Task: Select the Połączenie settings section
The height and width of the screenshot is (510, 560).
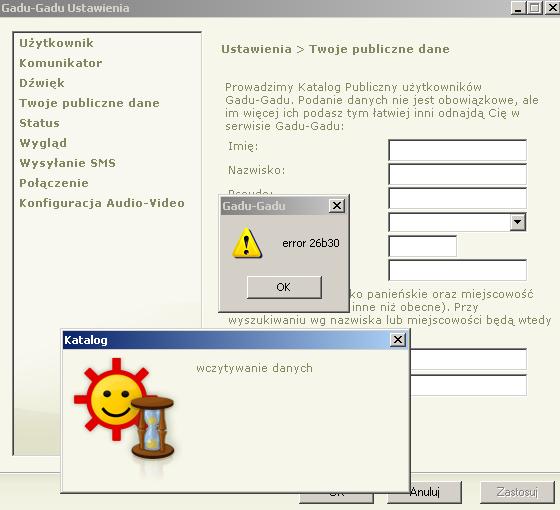Action: tap(54, 183)
